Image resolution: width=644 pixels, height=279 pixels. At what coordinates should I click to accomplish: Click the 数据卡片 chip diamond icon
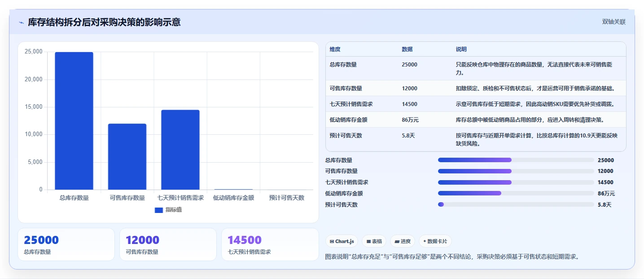click(x=425, y=241)
